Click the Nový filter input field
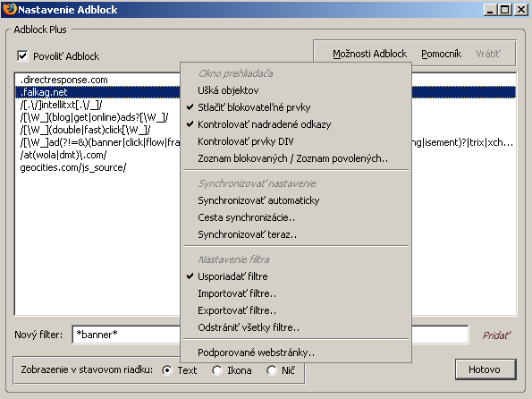Viewport: 532px width, 399px height. point(270,335)
